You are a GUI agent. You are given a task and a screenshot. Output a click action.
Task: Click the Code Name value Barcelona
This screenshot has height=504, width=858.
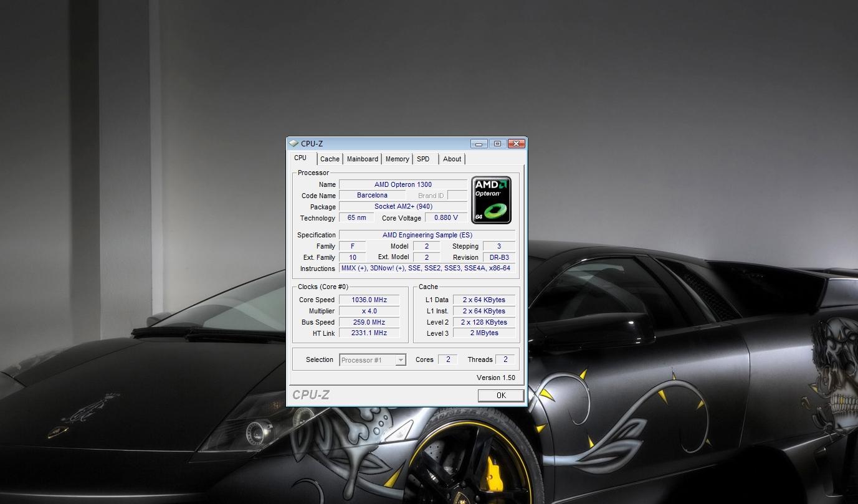pos(372,196)
